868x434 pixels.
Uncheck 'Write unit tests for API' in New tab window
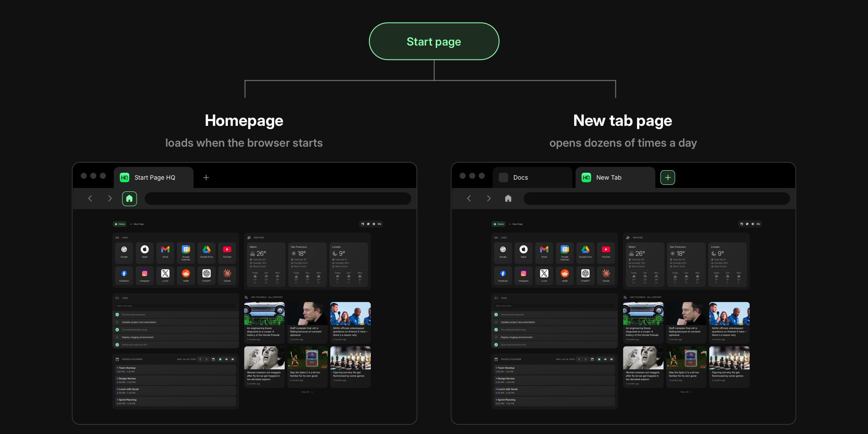496,345
